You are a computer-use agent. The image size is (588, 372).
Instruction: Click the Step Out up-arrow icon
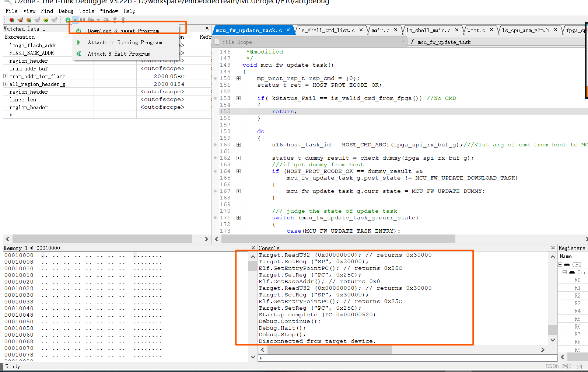click(x=123, y=20)
